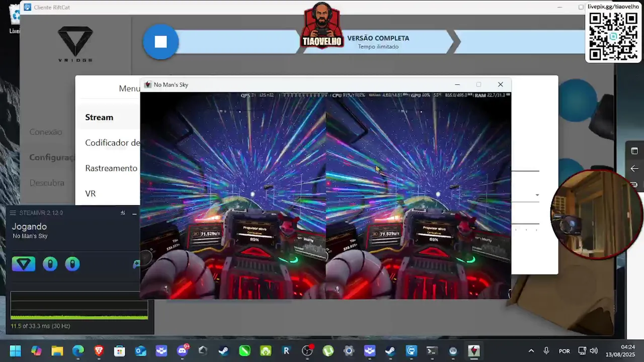Viewport: 644px width, 362px height.
Task: Launch Microsoft Edge from the taskbar
Action: pos(78,351)
